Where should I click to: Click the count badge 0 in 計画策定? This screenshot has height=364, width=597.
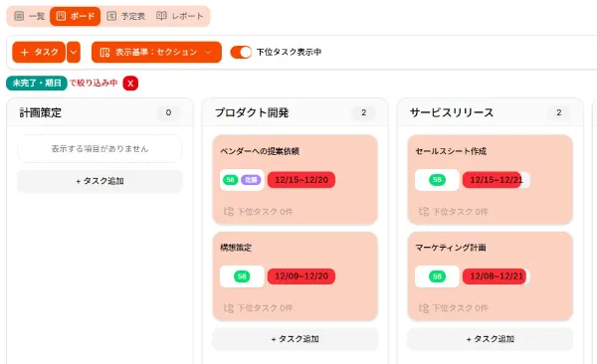169,112
